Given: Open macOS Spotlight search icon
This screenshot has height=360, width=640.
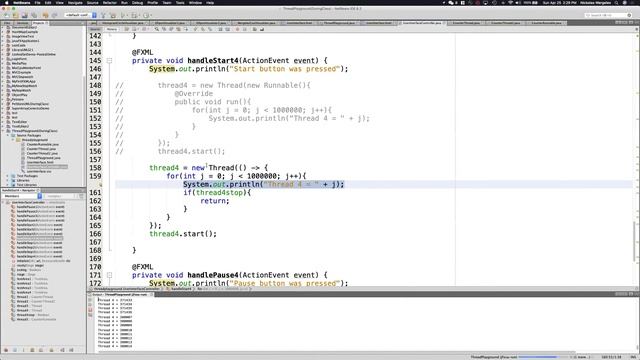Looking at the screenshot, I should tap(617, 2).
